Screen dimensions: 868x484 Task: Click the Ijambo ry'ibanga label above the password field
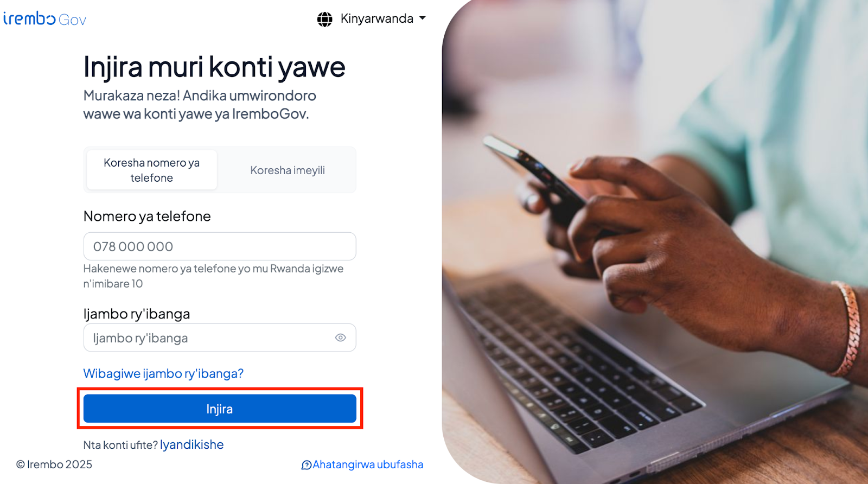pyautogui.click(x=137, y=314)
